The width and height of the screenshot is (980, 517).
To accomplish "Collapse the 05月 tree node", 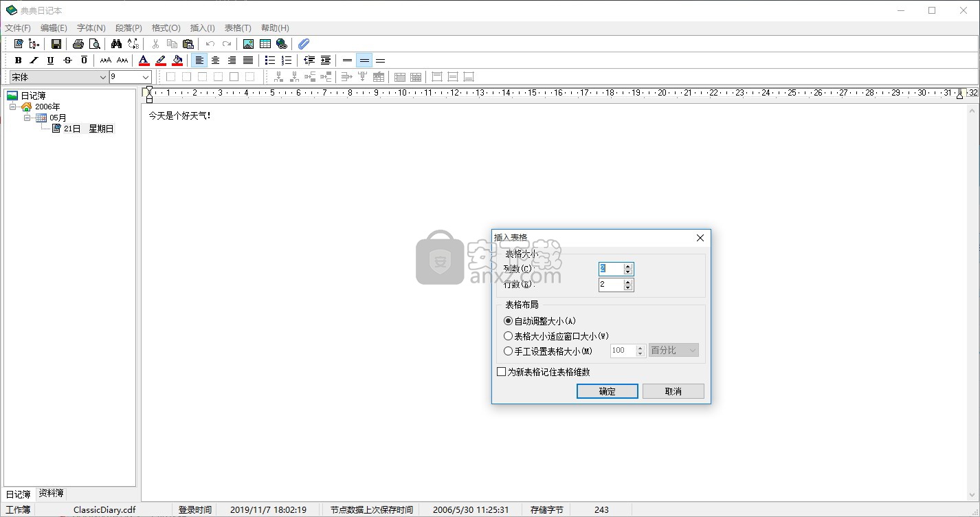I will [x=27, y=118].
